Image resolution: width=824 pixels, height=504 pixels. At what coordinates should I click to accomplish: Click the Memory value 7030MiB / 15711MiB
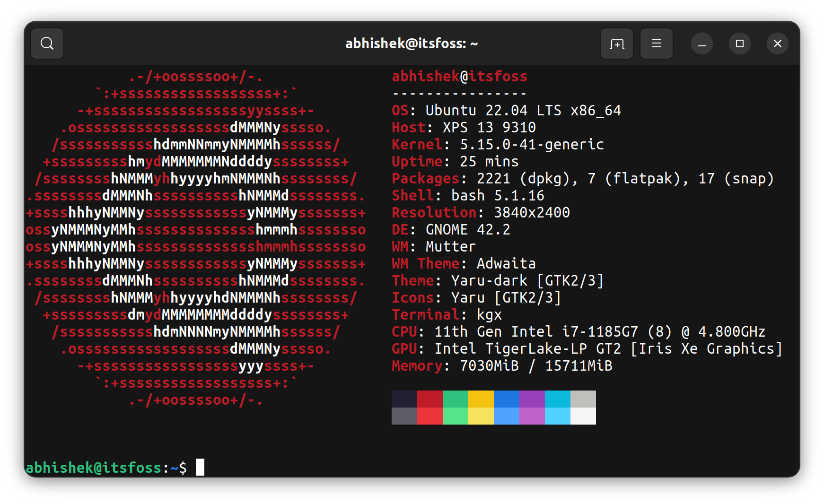pos(536,366)
